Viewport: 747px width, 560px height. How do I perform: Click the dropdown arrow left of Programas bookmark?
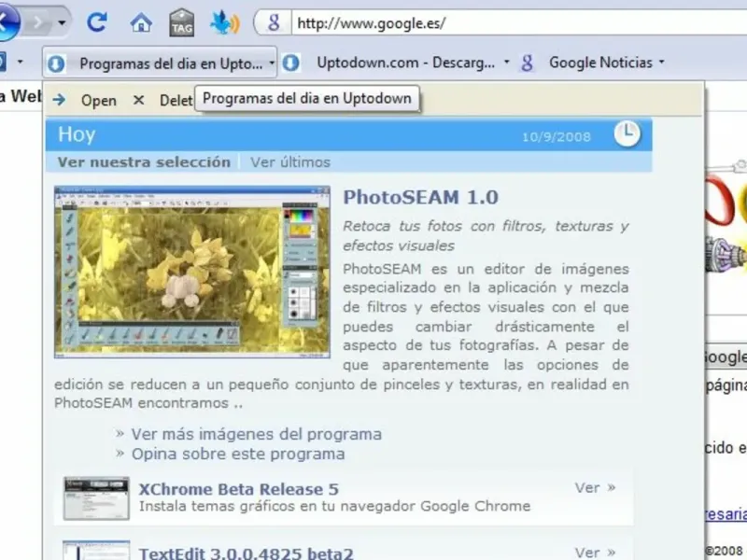coord(20,62)
